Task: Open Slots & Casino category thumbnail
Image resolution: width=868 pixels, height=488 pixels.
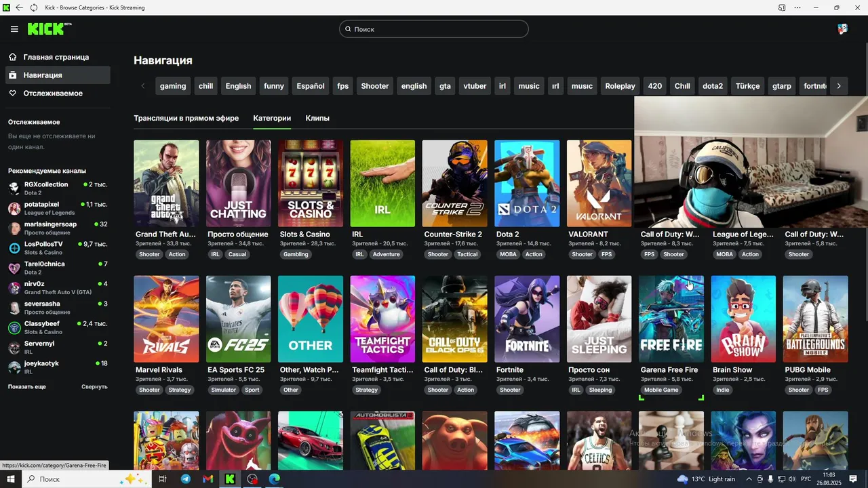Action: pyautogui.click(x=311, y=184)
